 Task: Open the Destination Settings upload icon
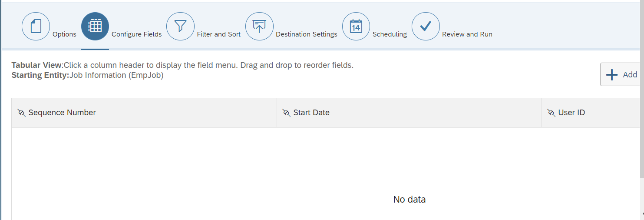259,27
